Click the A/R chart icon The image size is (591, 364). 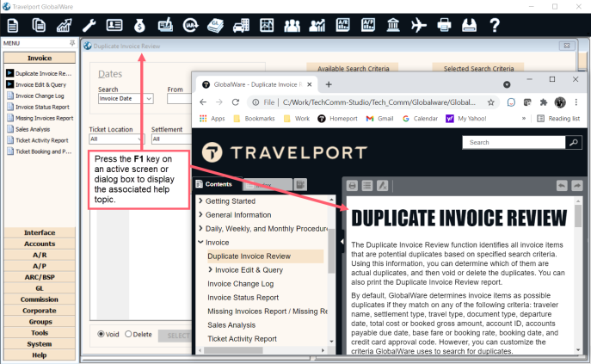342,25
